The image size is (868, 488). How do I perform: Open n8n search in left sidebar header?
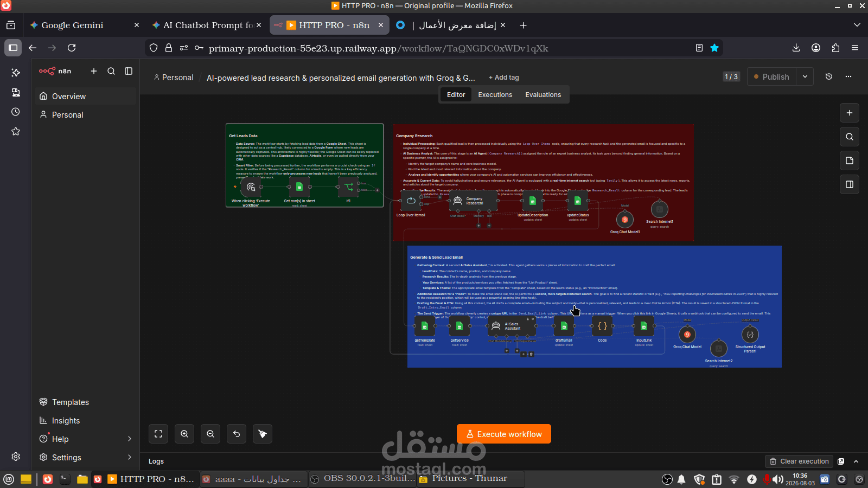pyautogui.click(x=111, y=71)
